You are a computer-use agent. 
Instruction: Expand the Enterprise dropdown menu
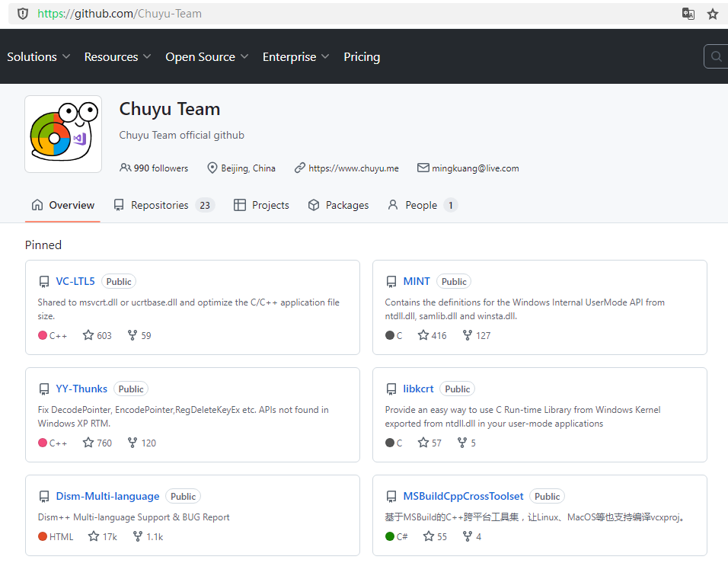pyautogui.click(x=295, y=57)
